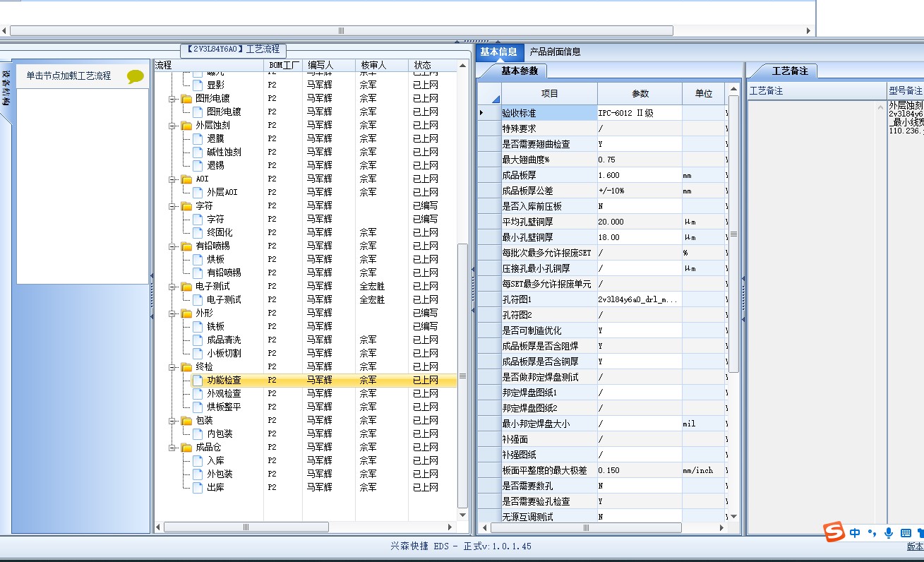Click the 成品板厚 value 1.600 cell
The height and width of the screenshot is (562, 924).
tap(640, 175)
